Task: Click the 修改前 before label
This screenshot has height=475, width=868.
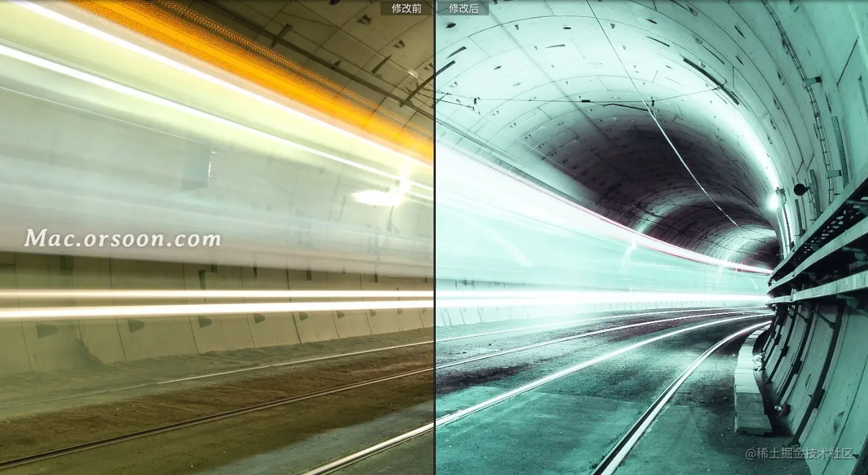Action: tap(407, 8)
